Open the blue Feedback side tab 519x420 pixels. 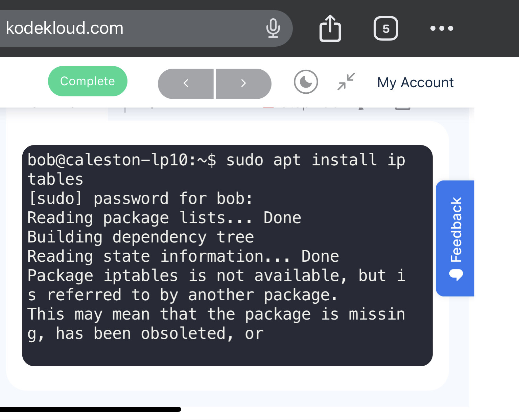tap(455, 230)
